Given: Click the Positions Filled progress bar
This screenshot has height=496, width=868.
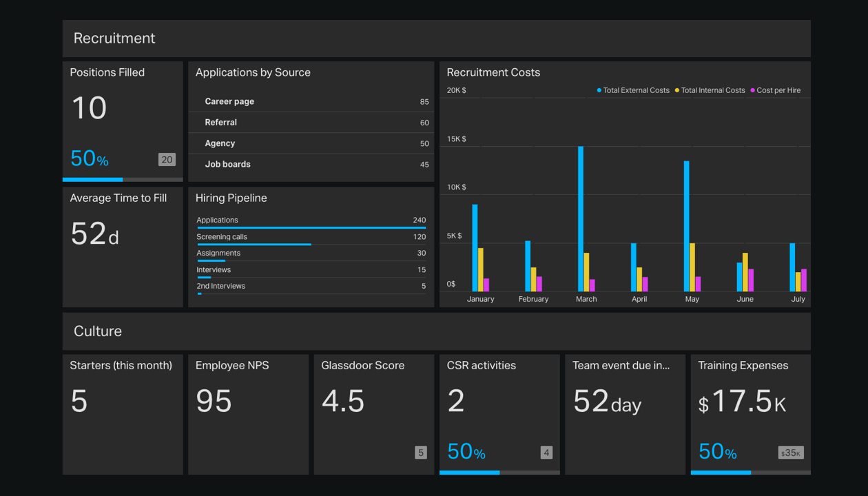Looking at the screenshot, I should tap(123, 180).
